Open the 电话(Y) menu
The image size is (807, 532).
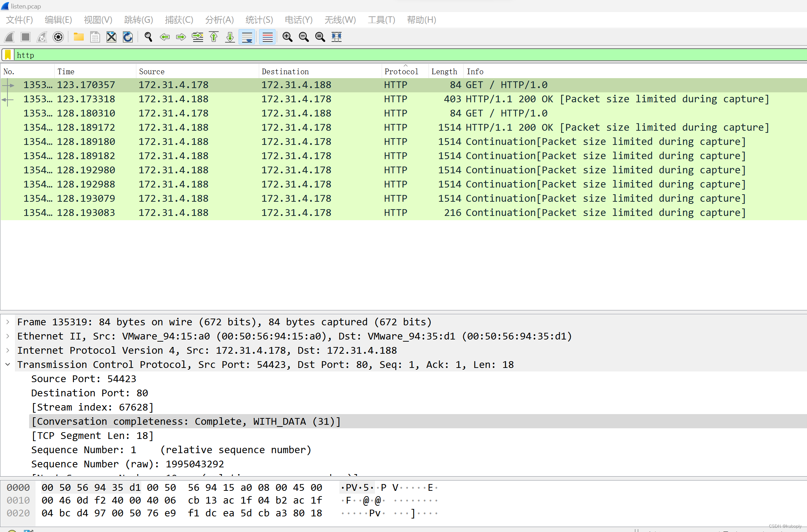pos(299,20)
